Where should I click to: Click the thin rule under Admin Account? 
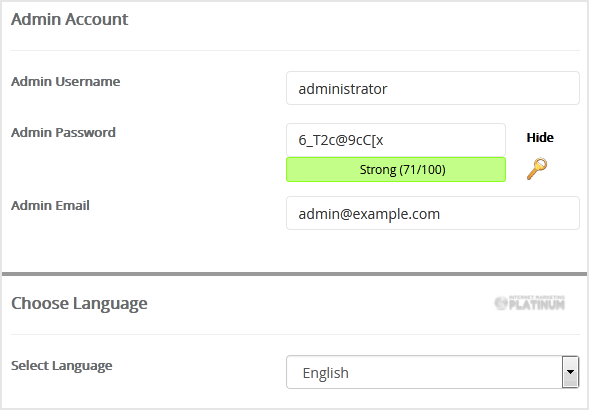coord(295,50)
